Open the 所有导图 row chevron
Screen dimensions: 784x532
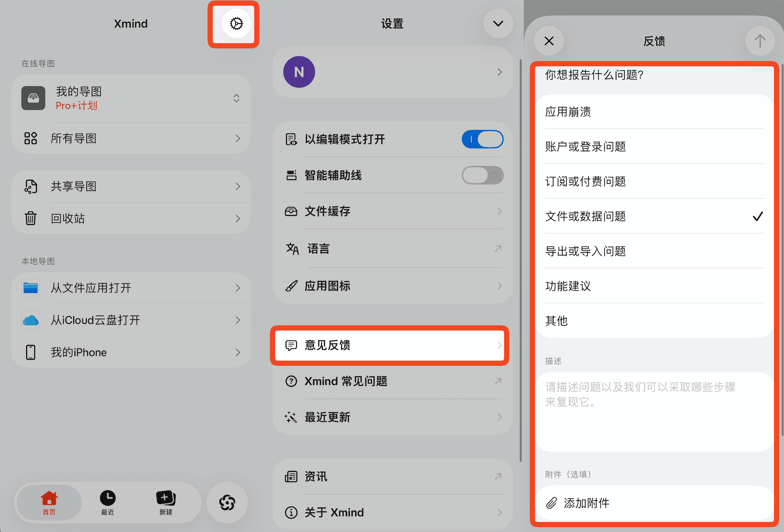238,138
